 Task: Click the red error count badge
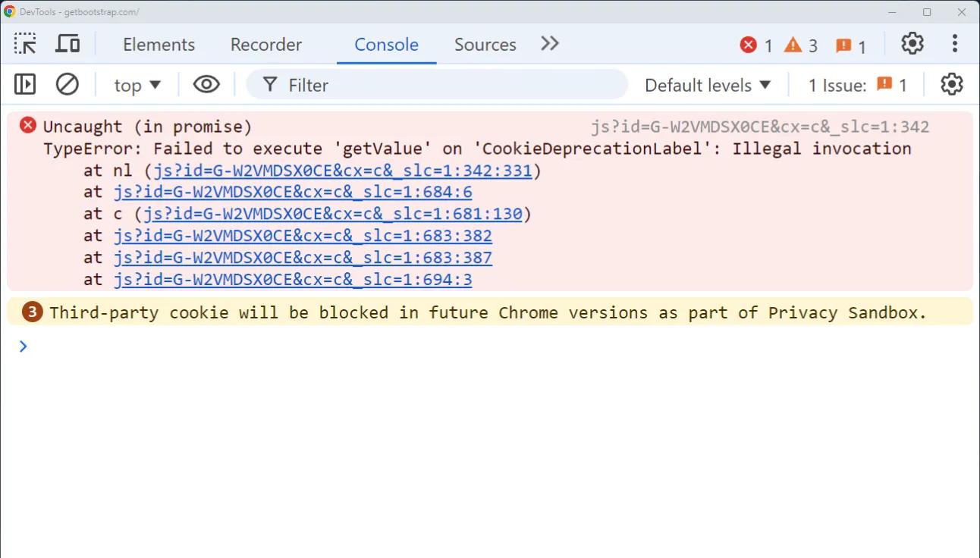(756, 45)
